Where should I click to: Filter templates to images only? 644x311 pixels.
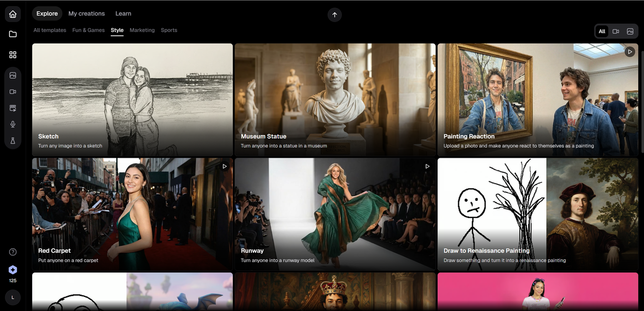tap(630, 31)
